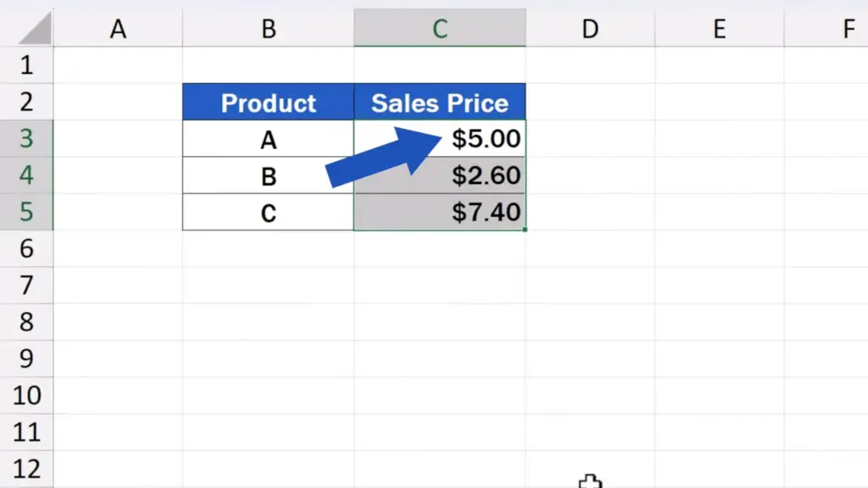
Task: Select the cell containing $2.60
Action: coord(440,175)
